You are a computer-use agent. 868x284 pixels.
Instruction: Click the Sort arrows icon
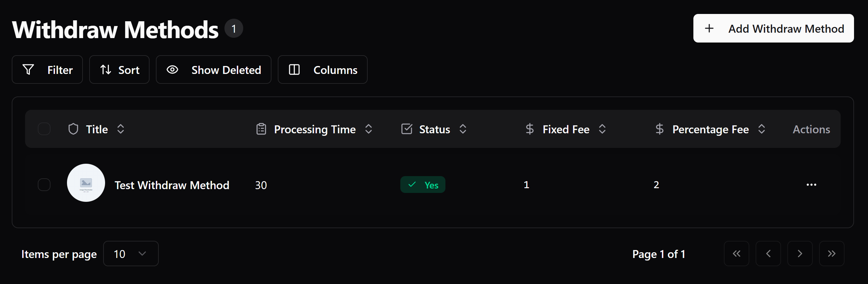coord(105,70)
